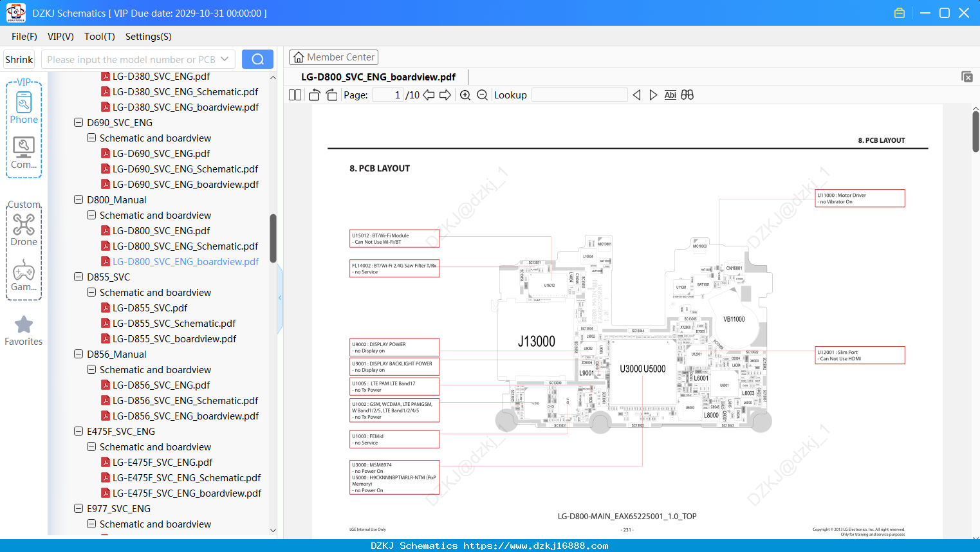
Task: Open Member Center
Action: click(333, 57)
